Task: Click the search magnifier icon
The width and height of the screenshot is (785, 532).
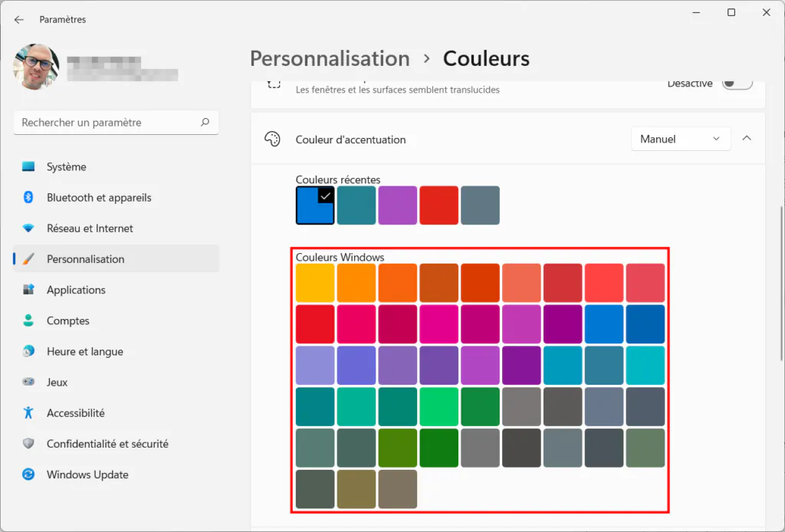Action: pyautogui.click(x=205, y=122)
